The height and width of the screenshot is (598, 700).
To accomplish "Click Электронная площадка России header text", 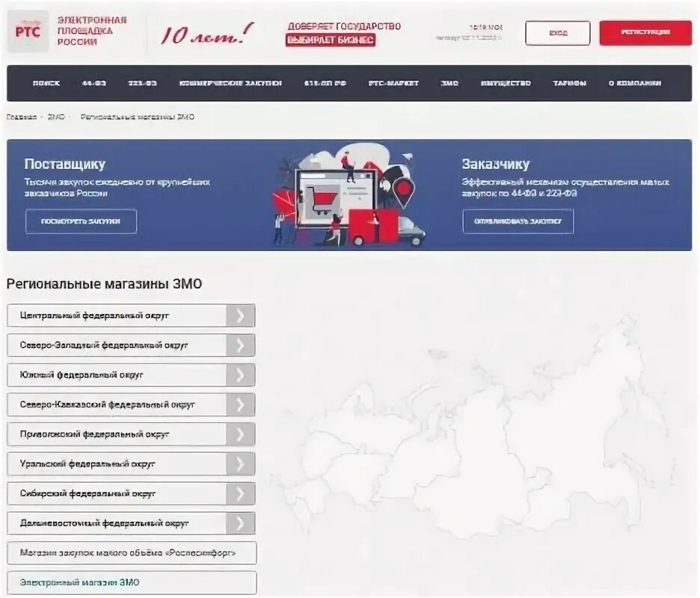I will click(x=92, y=31).
